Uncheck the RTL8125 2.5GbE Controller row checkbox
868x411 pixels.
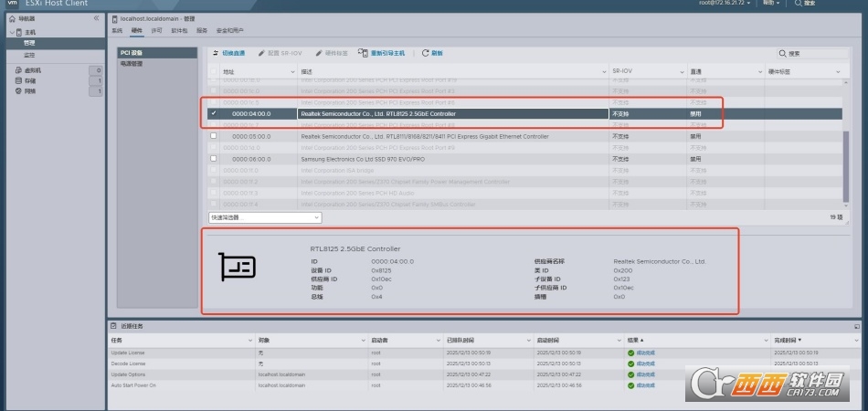pos(214,113)
